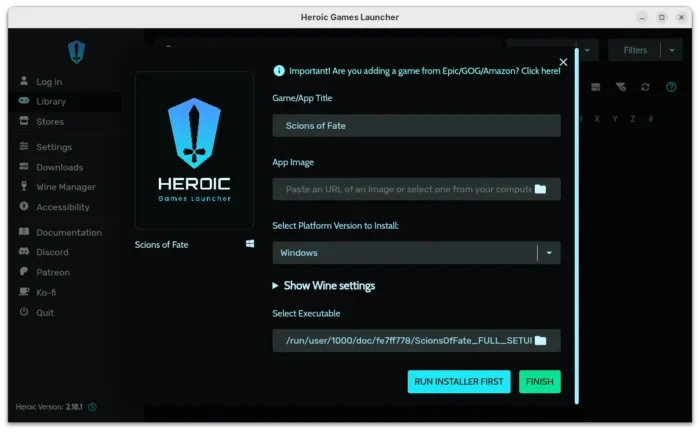Screen dimensions: 700x432
Task: Click the folder icon in App Image field
Action: [x=540, y=189]
